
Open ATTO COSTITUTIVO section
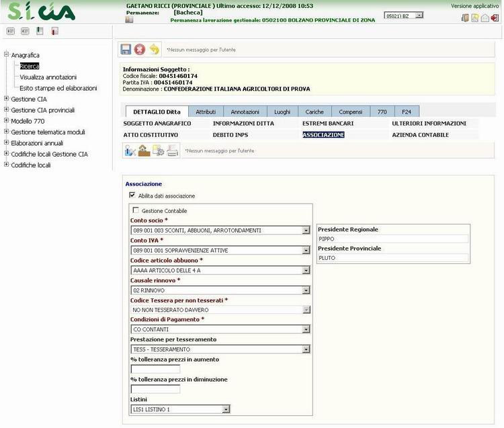[151, 135]
